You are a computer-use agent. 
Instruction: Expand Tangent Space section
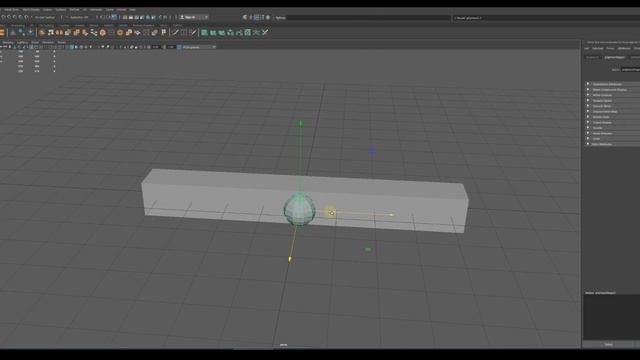[613, 100]
